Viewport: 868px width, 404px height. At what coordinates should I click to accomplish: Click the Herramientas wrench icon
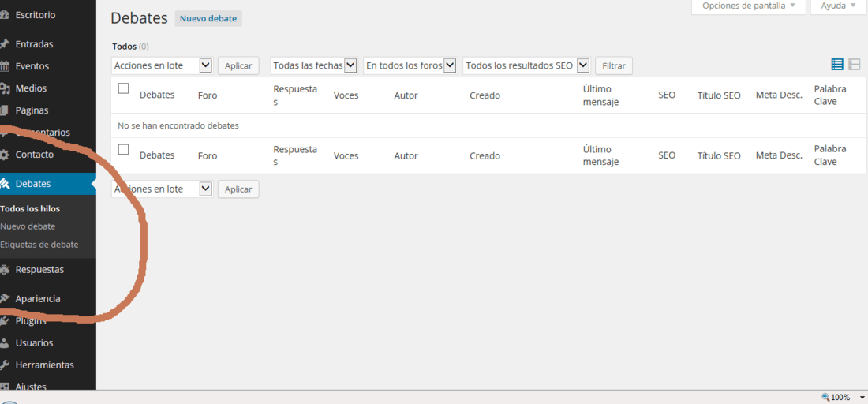[x=5, y=365]
